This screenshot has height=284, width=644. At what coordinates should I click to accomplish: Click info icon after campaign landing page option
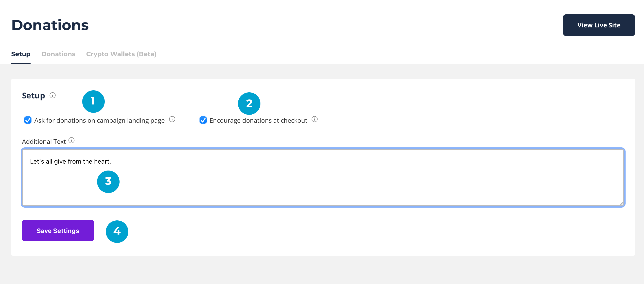tap(172, 119)
